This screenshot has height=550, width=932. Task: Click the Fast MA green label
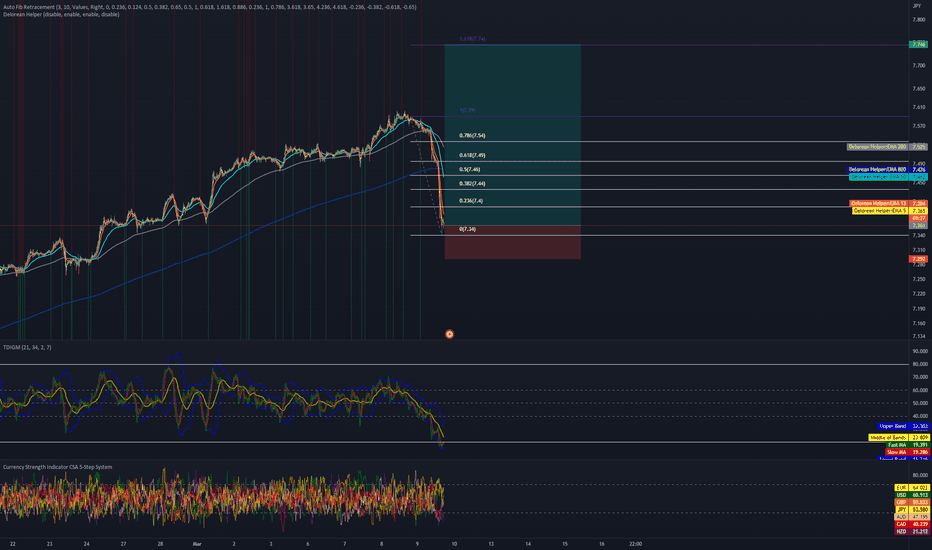pyautogui.click(x=897, y=445)
